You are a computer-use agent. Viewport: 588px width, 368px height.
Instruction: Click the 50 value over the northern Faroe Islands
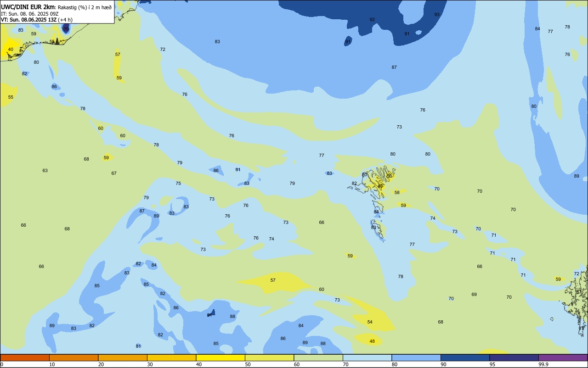pos(389,176)
